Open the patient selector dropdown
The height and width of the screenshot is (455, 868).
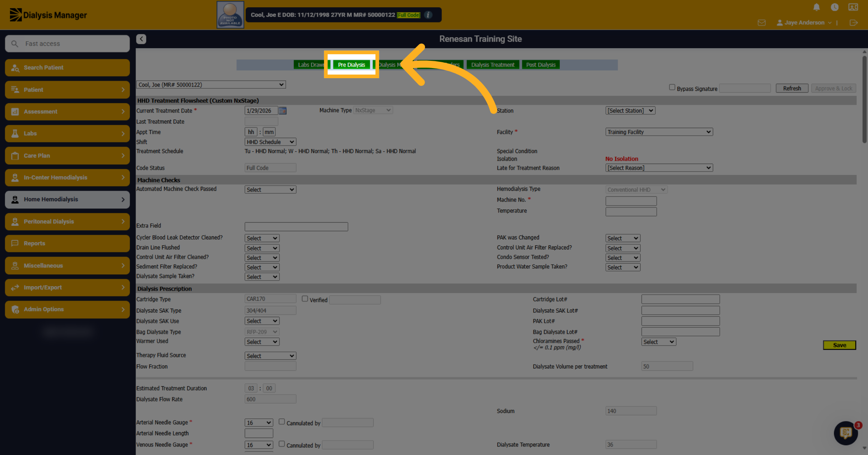211,85
